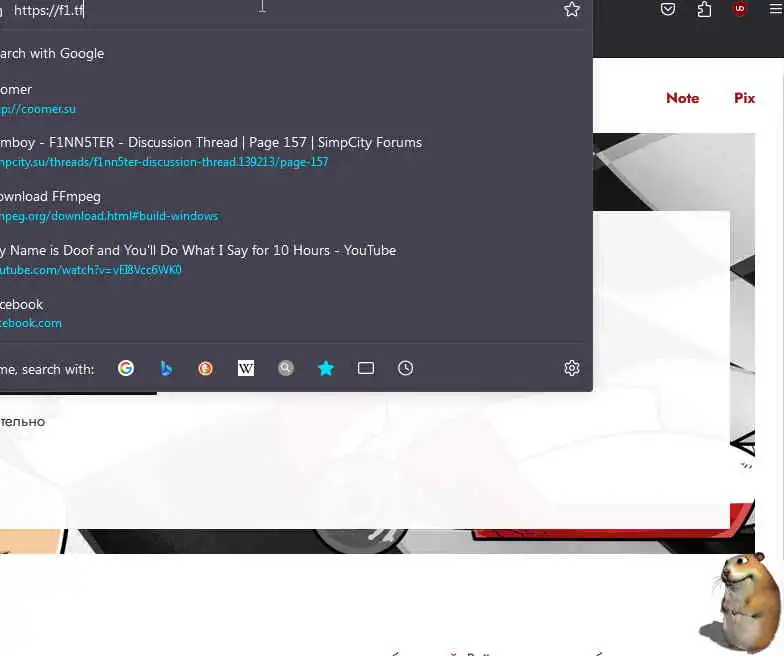The image size is (784, 656).
Task: Search open tabs with the tab icon
Action: (366, 368)
